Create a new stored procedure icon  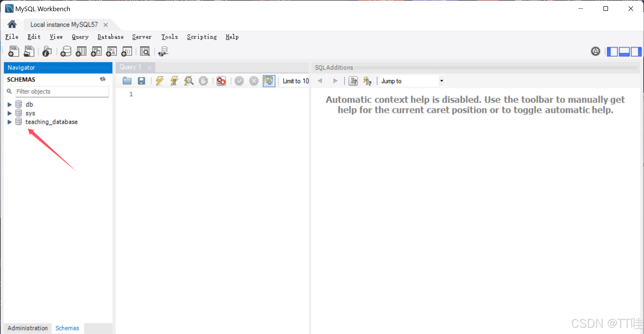[111, 51]
